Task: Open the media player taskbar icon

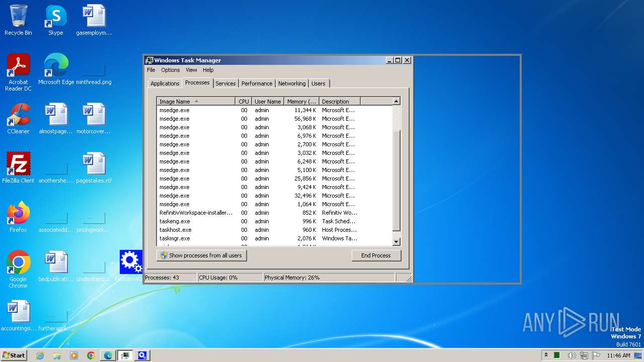Action: tap(74, 355)
